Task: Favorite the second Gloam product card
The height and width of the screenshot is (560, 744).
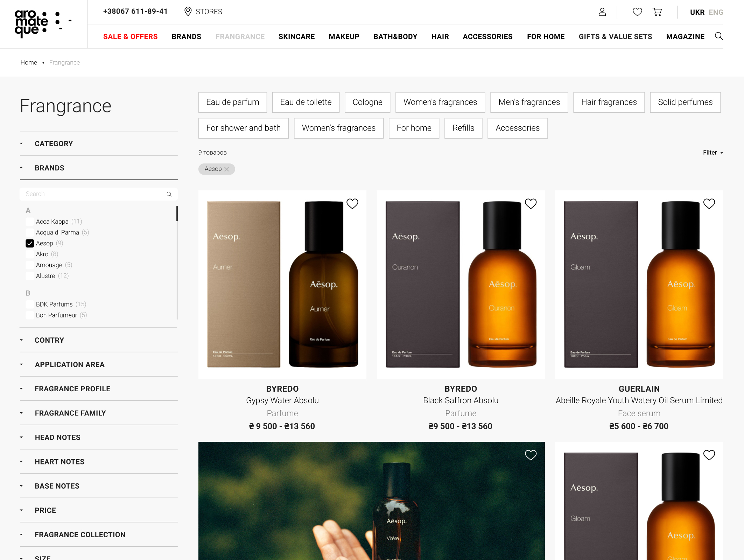Action: point(709,455)
